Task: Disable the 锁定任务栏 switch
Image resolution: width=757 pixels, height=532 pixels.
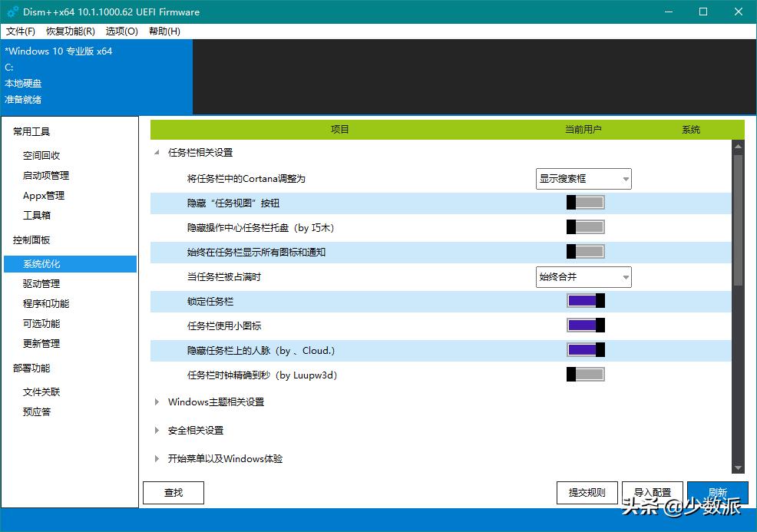Action: pos(585,300)
